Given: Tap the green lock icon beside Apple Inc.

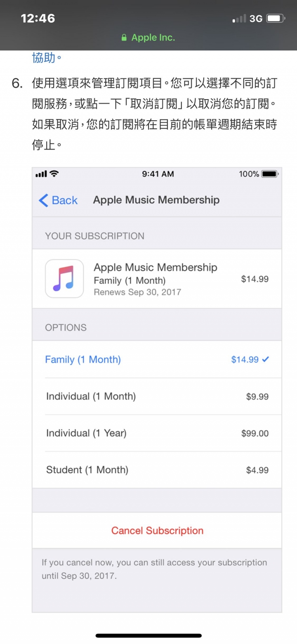Looking at the screenshot, I should point(124,38).
